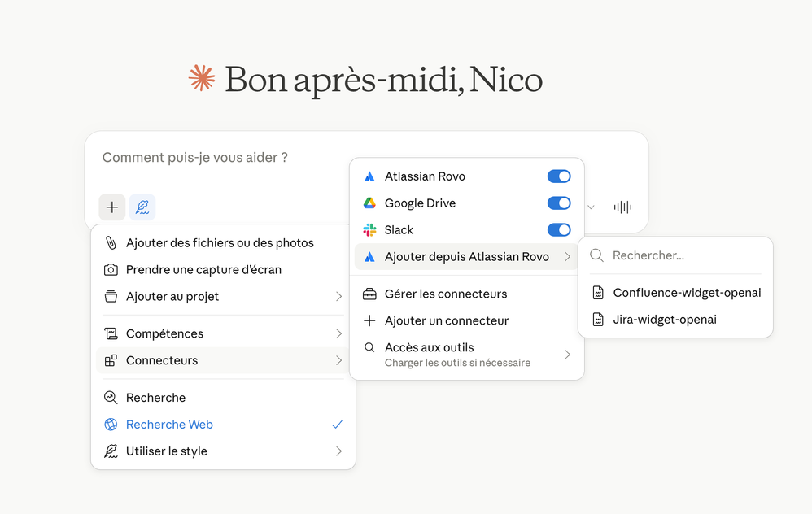Click the Slack logo icon
The width and height of the screenshot is (812, 514).
pyautogui.click(x=369, y=230)
